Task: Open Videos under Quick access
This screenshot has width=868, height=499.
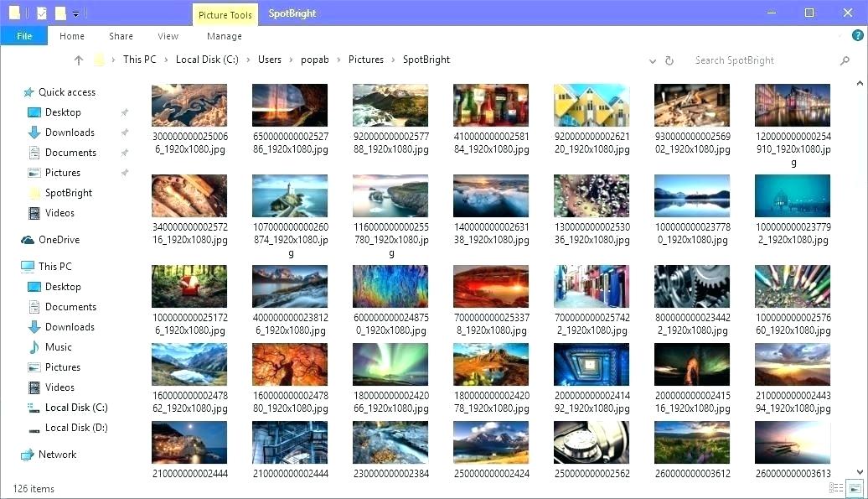Action: 59,213
